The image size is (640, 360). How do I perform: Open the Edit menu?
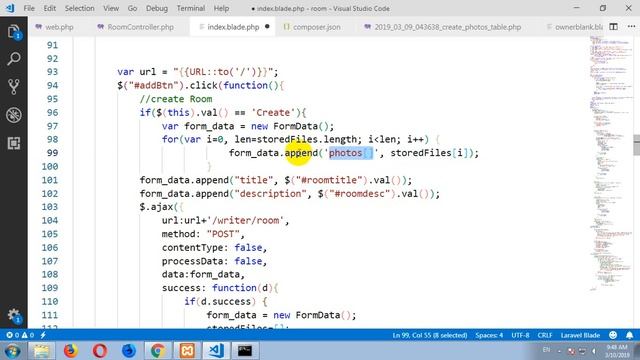pos(49,8)
